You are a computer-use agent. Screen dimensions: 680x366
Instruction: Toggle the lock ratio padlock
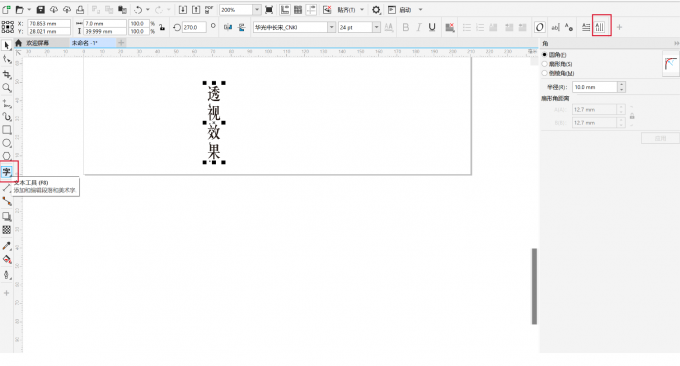[x=162, y=27]
